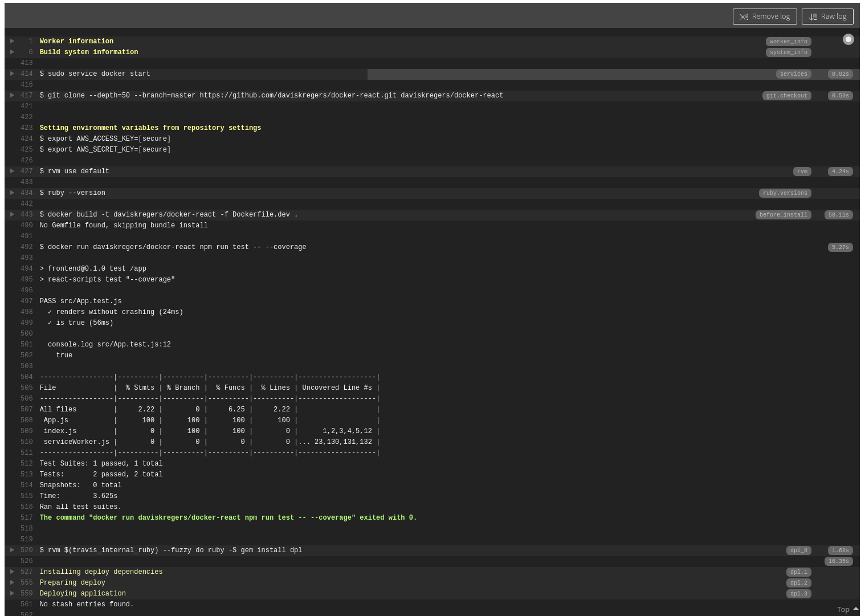Expand the Worker information fold

pyautogui.click(x=12, y=41)
